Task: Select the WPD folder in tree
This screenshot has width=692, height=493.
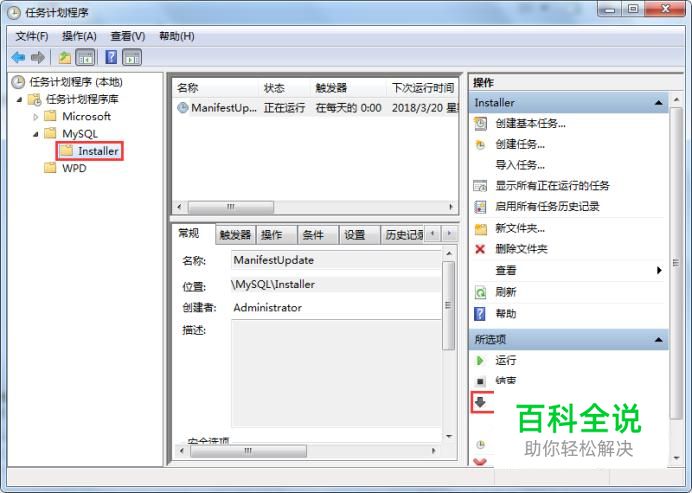Action: click(x=74, y=168)
